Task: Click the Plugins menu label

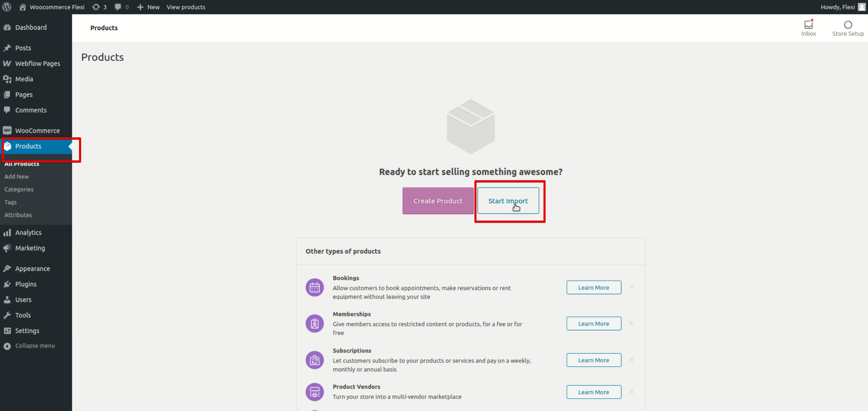Action: click(26, 284)
